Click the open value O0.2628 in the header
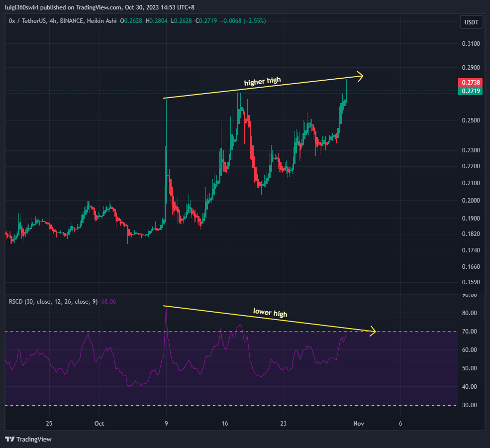The image size is (490, 448). coord(131,21)
